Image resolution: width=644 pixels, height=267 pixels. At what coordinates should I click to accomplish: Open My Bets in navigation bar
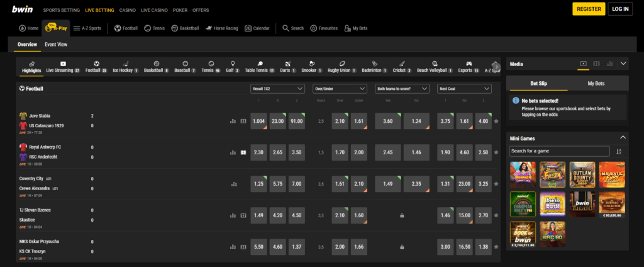click(x=356, y=28)
